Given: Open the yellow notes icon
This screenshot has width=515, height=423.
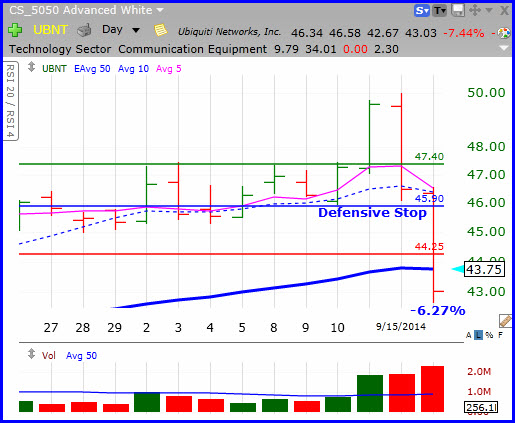Looking at the screenshot, I should 161,30.
